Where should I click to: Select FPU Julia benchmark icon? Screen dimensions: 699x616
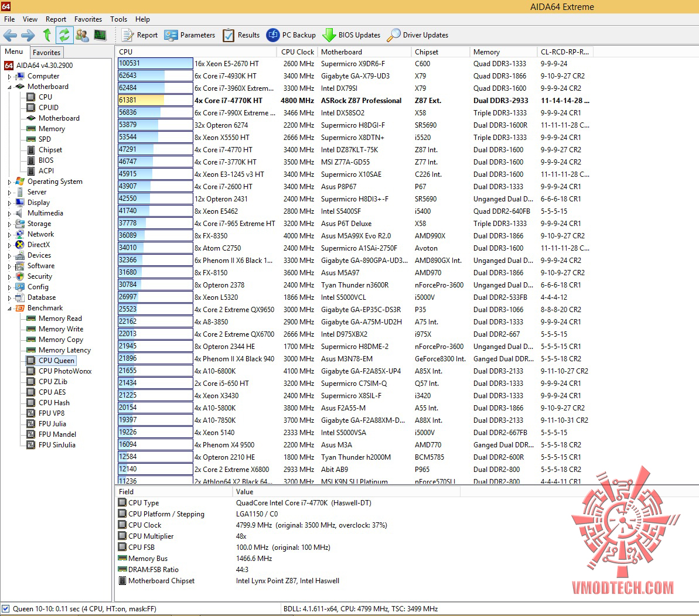pos(30,423)
